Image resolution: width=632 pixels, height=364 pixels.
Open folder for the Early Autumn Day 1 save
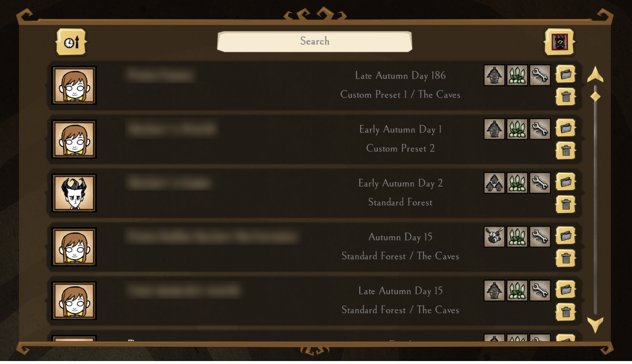pyautogui.click(x=566, y=128)
